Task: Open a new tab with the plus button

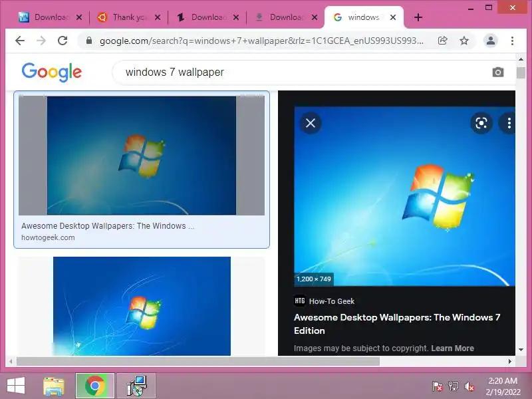Action: click(x=418, y=17)
